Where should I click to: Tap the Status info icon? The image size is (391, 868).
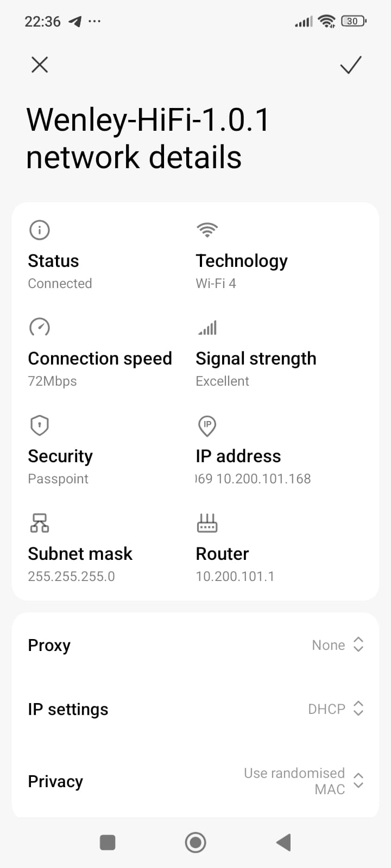pyautogui.click(x=39, y=230)
